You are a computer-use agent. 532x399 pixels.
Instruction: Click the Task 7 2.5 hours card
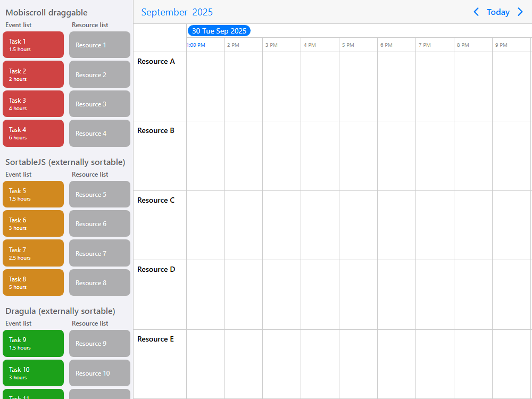click(x=33, y=253)
